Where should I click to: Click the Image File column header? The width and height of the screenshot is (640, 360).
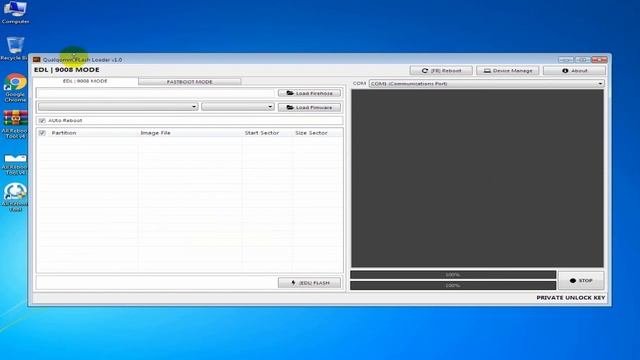[x=156, y=133]
